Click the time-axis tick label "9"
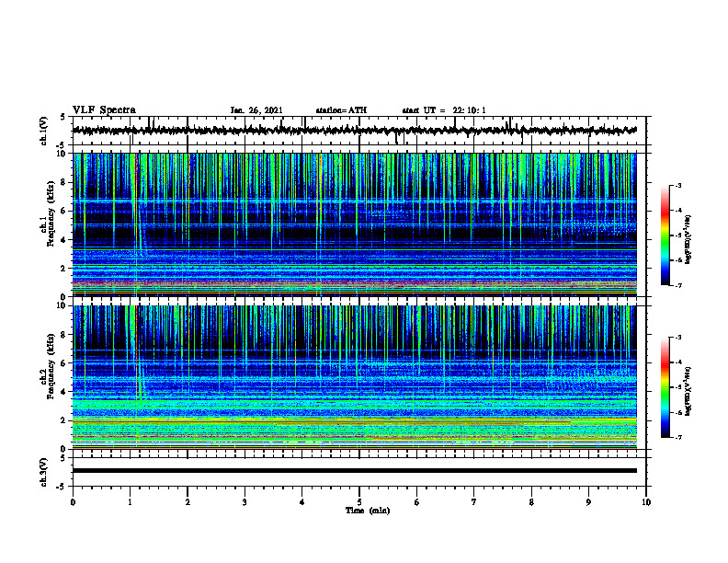 click(x=588, y=502)
